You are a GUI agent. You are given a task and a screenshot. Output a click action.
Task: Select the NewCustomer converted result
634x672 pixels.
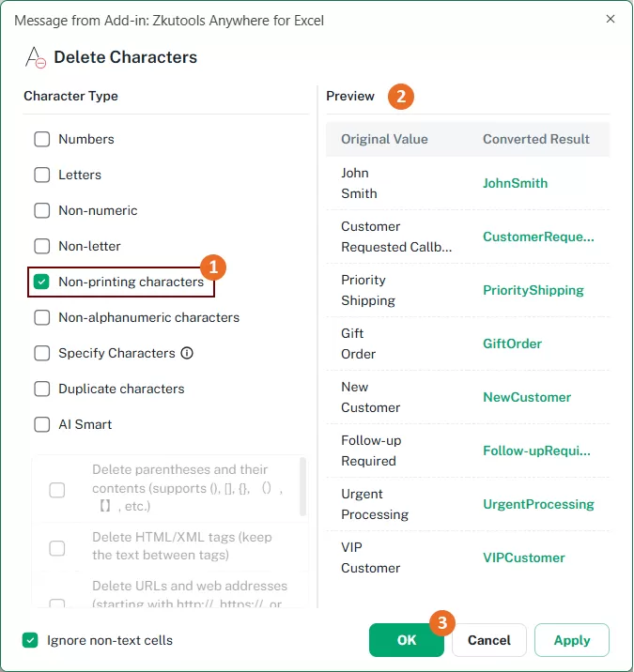[x=527, y=397]
